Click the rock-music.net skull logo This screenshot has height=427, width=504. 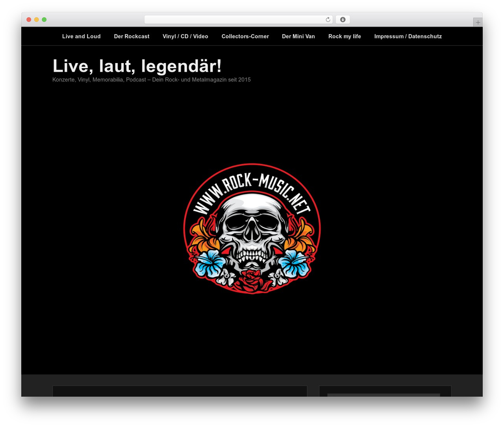252,228
